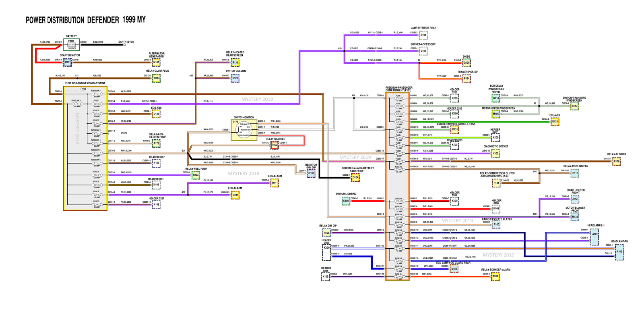This screenshot has width=644, height=318.
Task: Select the connector label 'C0549-16'
Action: click(486, 151)
